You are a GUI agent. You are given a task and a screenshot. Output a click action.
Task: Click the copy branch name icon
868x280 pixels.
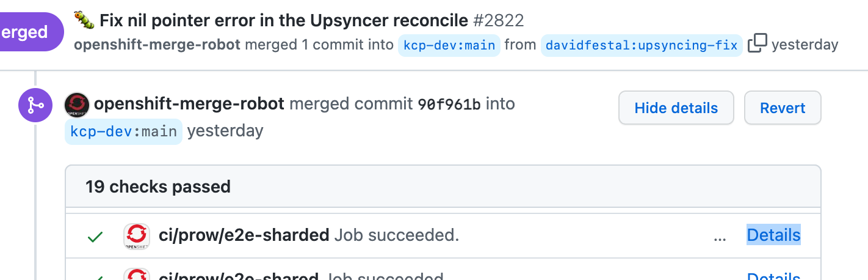tap(757, 44)
